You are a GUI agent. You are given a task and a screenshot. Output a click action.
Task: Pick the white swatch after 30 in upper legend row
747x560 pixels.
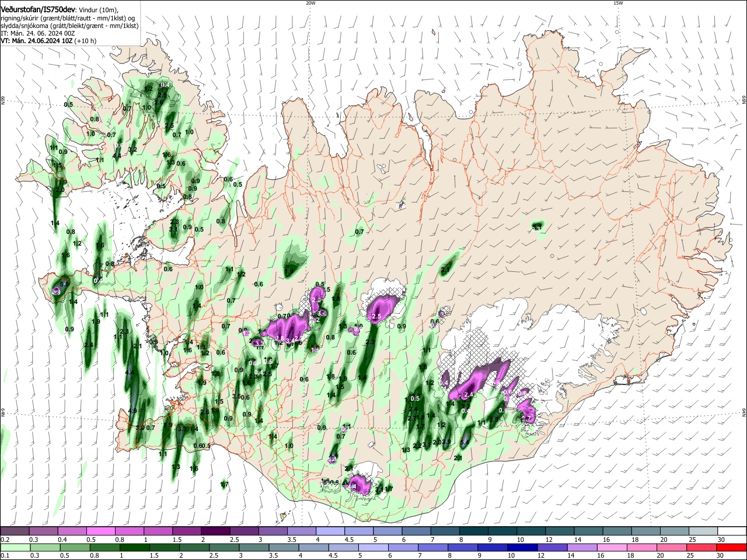[x=732, y=531]
